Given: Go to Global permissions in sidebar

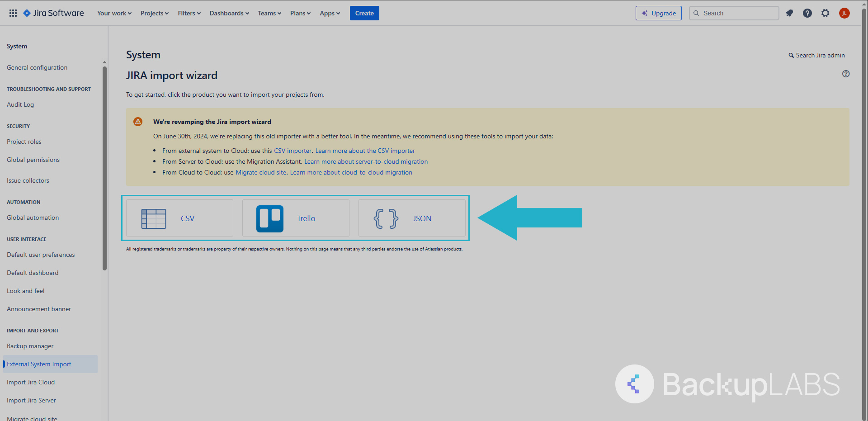Looking at the screenshot, I should pos(33,160).
